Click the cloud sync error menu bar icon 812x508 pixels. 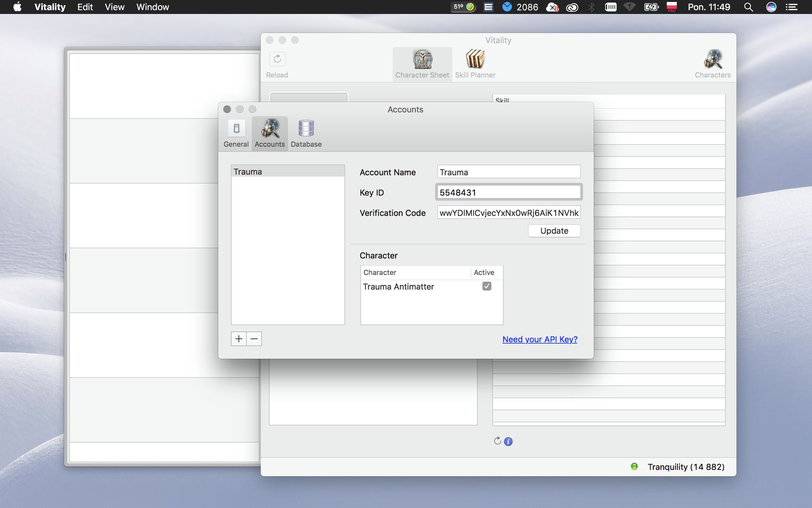[x=552, y=7]
